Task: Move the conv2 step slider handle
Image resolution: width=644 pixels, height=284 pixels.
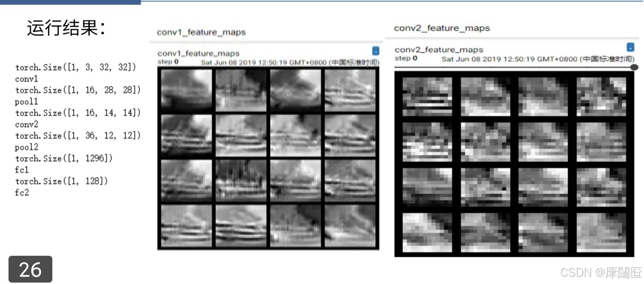Action: point(634,67)
